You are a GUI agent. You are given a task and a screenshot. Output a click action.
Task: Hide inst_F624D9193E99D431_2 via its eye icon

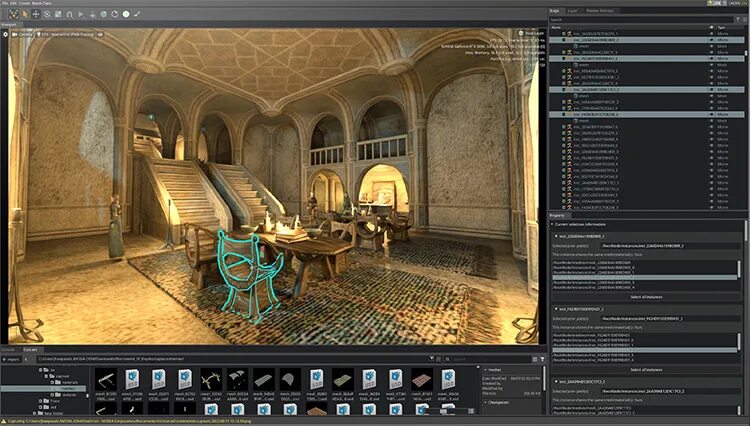click(x=712, y=59)
